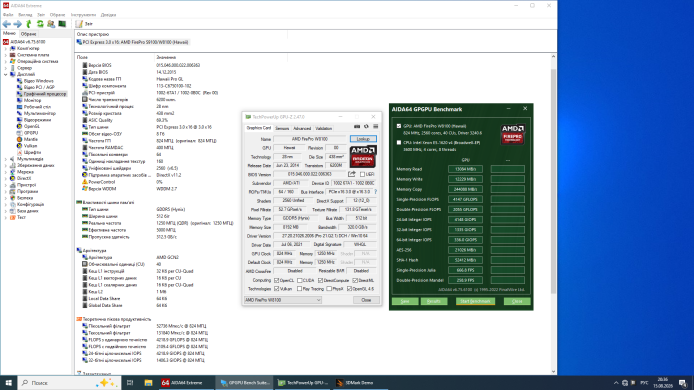The height and width of the screenshot is (390, 694).
Task: Click Start Benchmark in GPGPU Benchmark
Action: (x=475, y=301)
